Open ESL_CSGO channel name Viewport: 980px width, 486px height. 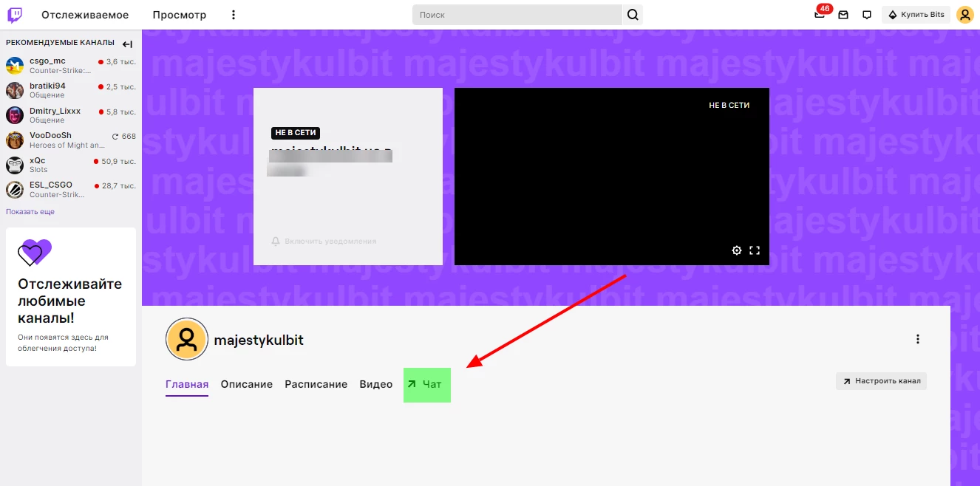pos(51,185)
